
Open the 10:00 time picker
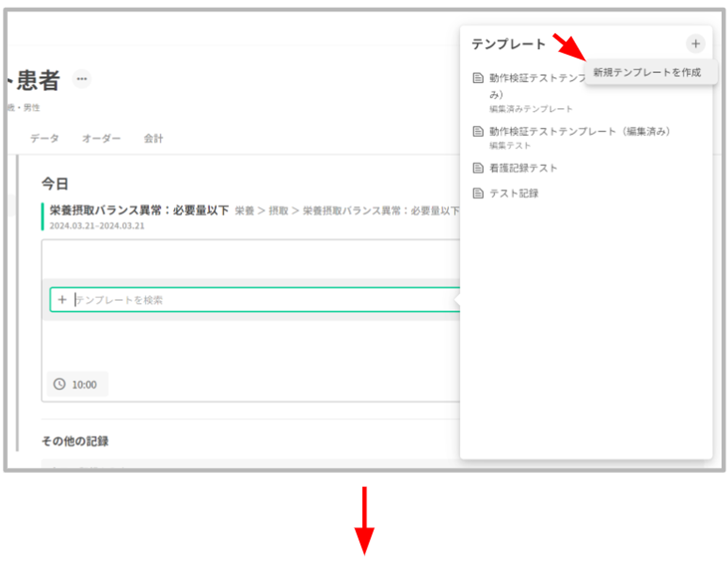tap(84, 384)
